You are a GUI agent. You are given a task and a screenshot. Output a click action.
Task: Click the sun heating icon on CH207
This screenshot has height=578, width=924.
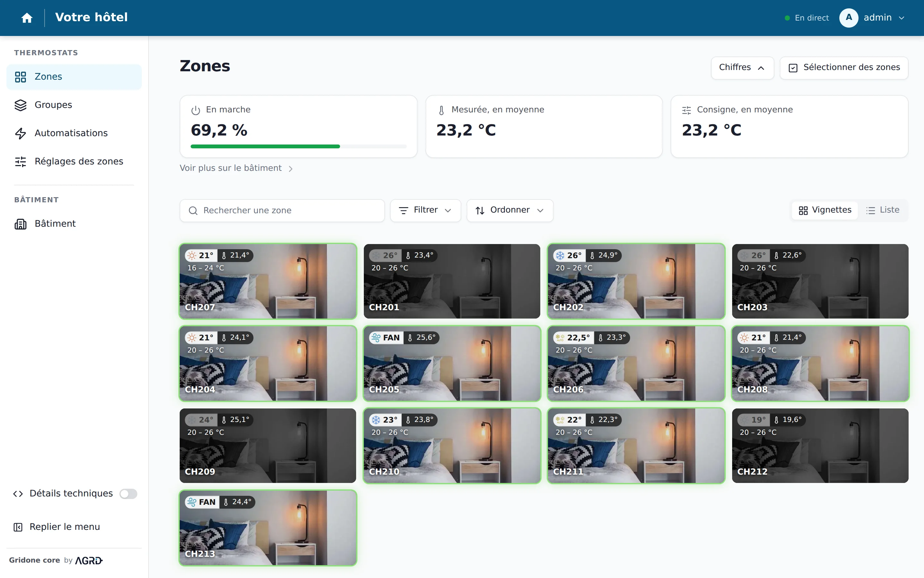[x=192, y=255]
